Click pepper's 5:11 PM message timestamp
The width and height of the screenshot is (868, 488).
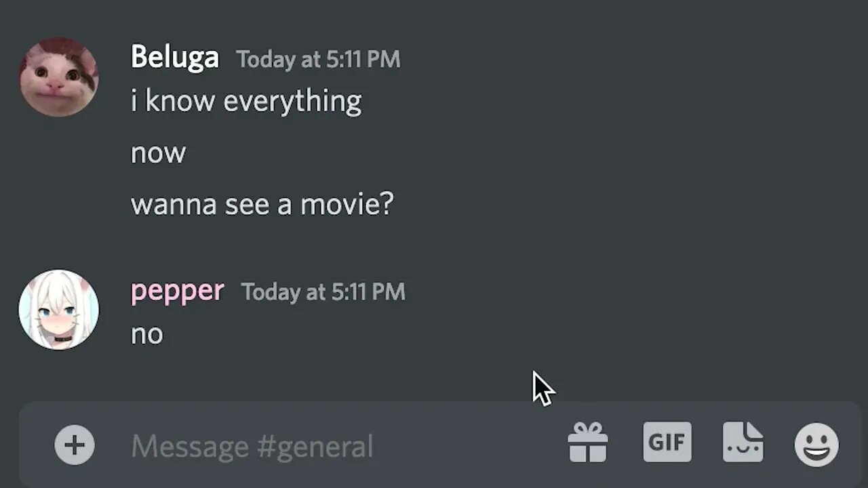[x=323, y=292]
